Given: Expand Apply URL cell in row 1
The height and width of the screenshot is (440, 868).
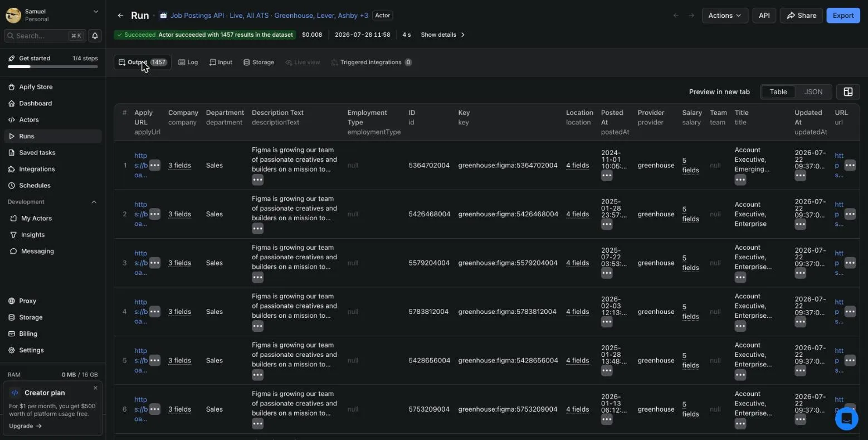Looking at the screenshot, I should 155,166.
